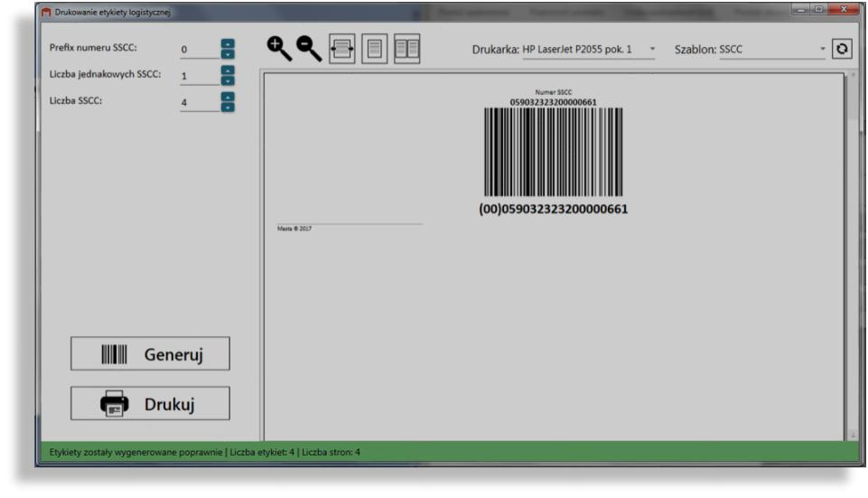Screen dimensions: 868x498
Task: Click the SSCC barcode in preview
Action: click(x=553, y=153)
